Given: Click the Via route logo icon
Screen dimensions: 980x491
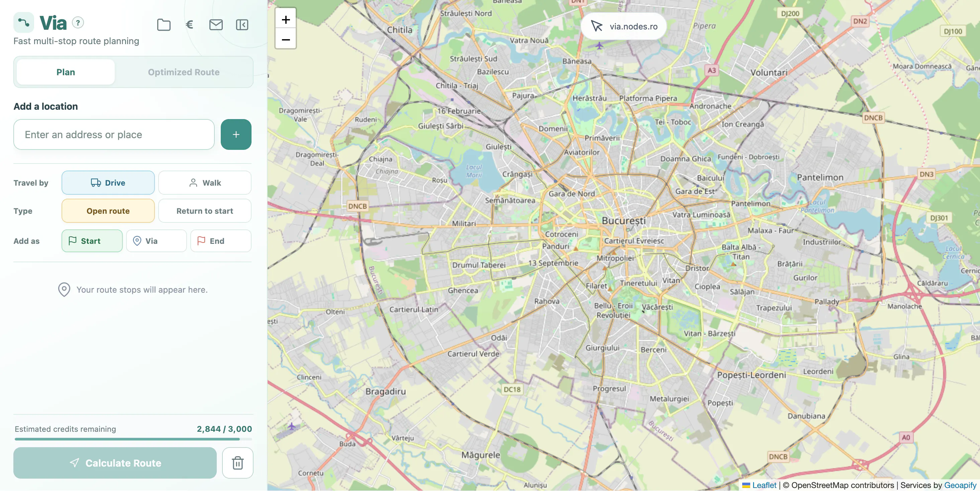Looking at the screenshot, I should [x=24, y=23].
